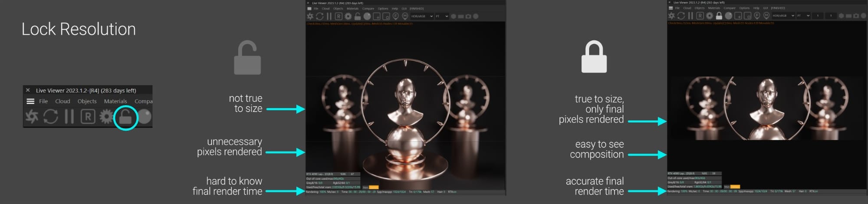Image resolution: width=868 pixels, height=204 pixels.
Task: Open File menu in right locked Live Viewer
Action: click(677, 8)
